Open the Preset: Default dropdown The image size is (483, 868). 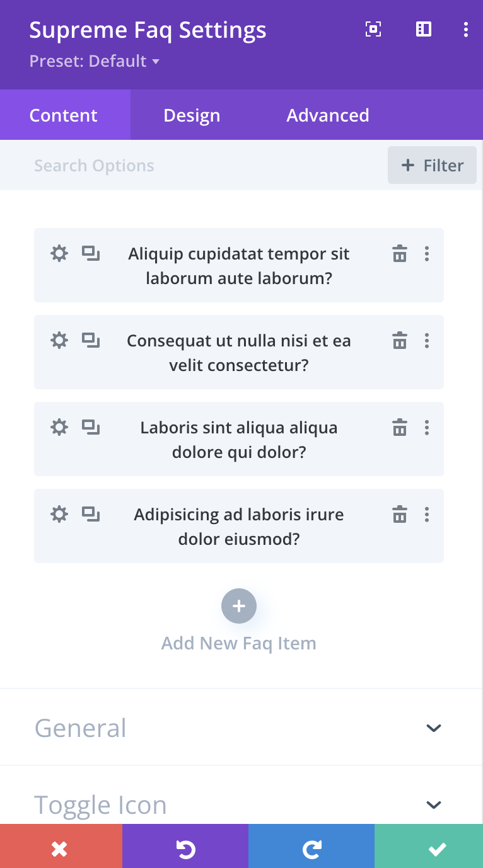pyautogui.click(x=94, y=61)
